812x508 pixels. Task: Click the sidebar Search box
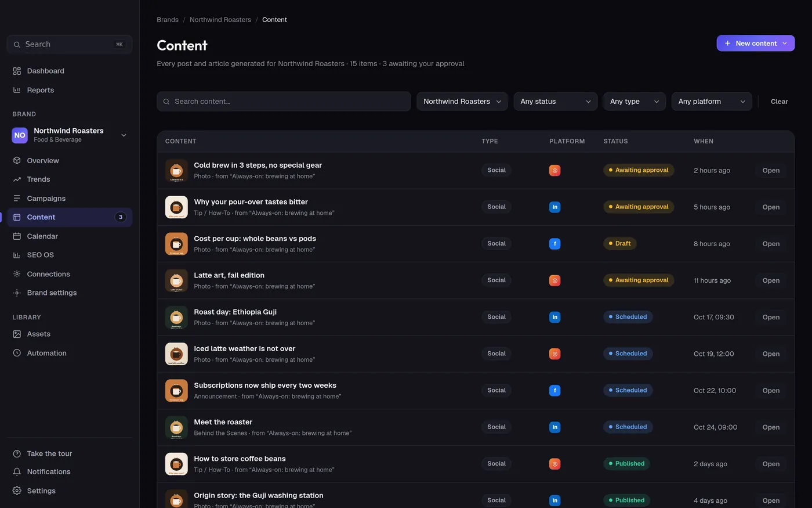[x=70, y=44]
